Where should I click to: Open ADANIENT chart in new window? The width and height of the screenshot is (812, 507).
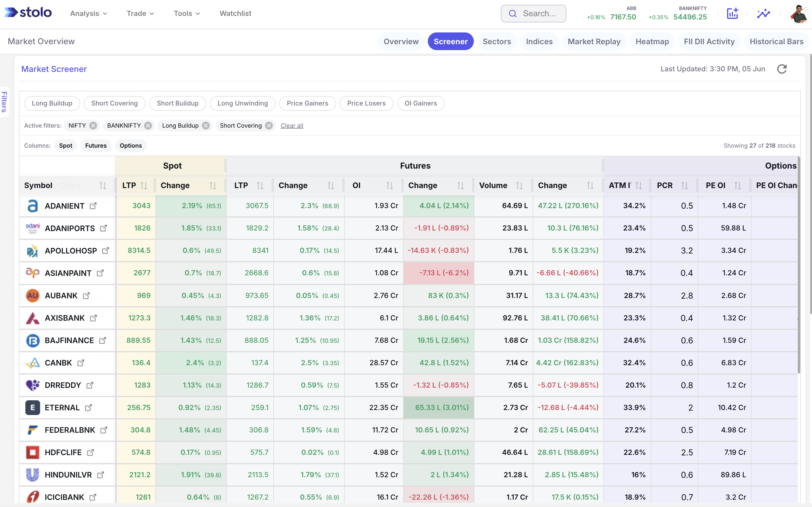[93, 205]
